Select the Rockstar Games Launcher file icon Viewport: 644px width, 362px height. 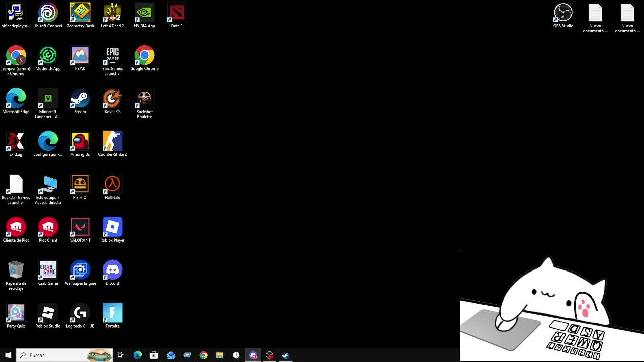click(x=16, y=190)
